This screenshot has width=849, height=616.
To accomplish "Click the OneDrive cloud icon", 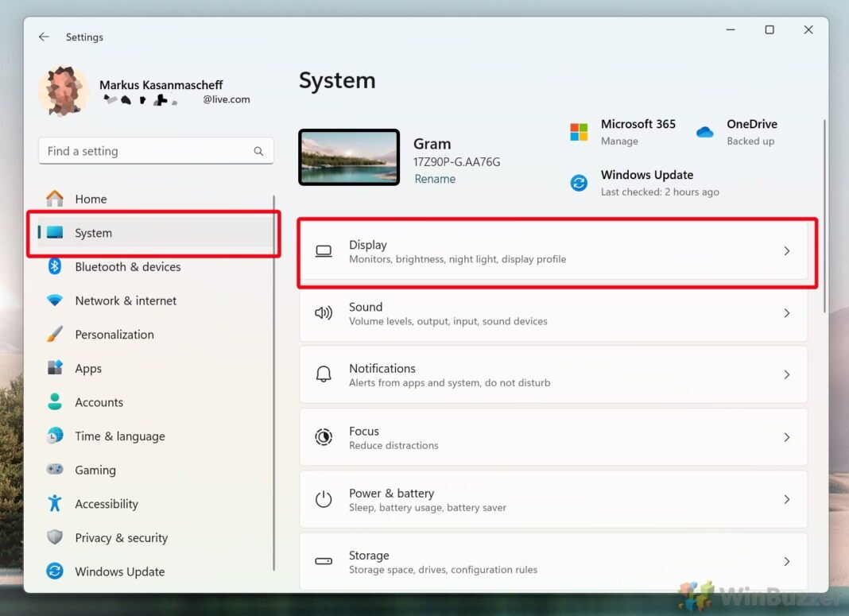I will pos(704,131).
